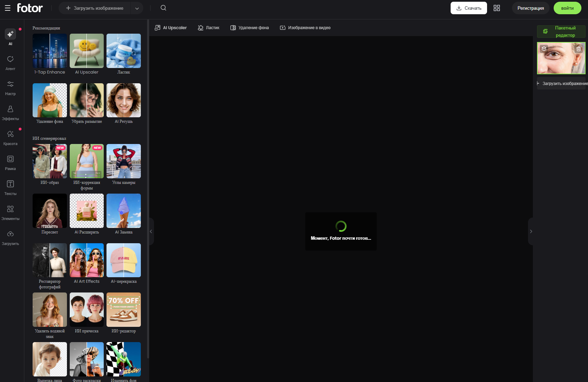Choose the ИИ-образ tool
Image resolution: width=588 pixels, height=382 pixels.
click(x=50, y=164)
